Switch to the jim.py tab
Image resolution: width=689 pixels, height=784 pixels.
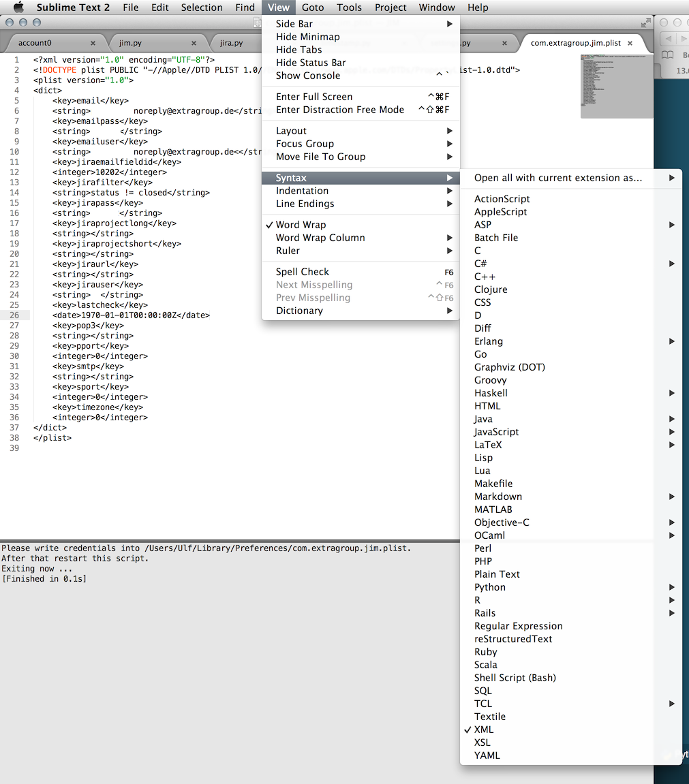tap(130, 43)
